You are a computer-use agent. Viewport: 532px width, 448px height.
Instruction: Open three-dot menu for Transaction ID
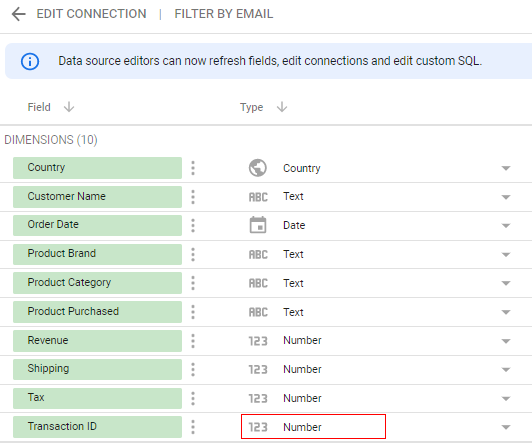pyautogui.click(x=193, y=427)
